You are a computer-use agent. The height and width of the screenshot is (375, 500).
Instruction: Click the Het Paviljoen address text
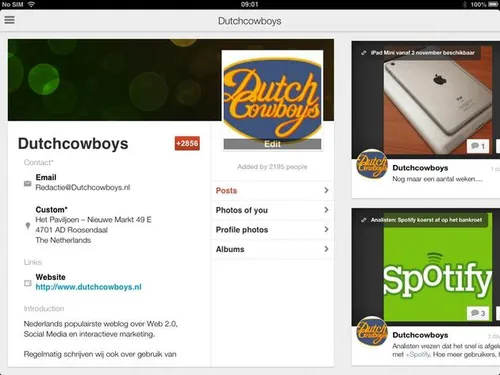(x=93, y=230)
